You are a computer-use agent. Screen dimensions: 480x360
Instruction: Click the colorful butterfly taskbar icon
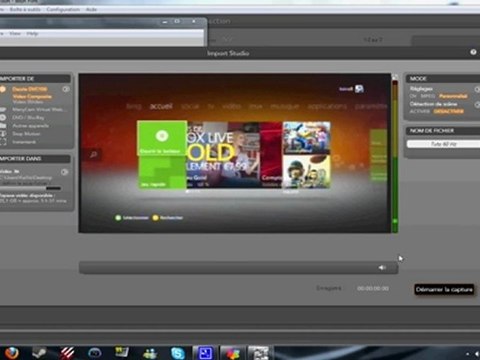(232, 353)
